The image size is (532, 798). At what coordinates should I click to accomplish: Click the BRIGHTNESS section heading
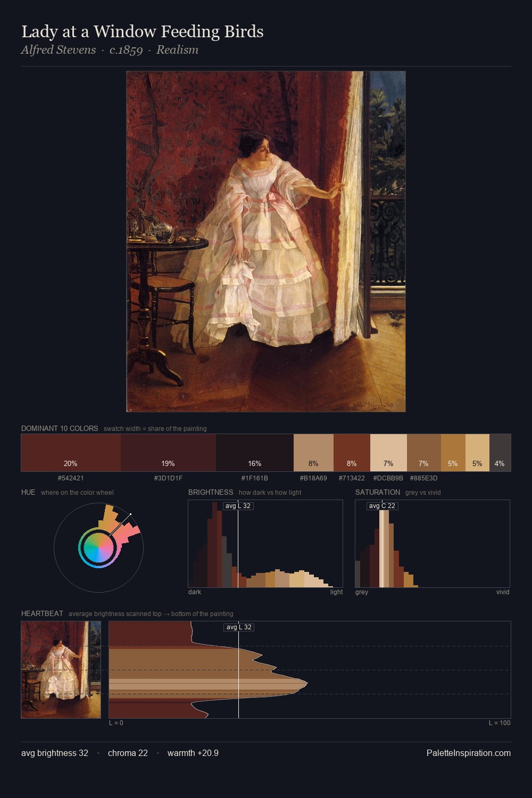click(211, 492)
